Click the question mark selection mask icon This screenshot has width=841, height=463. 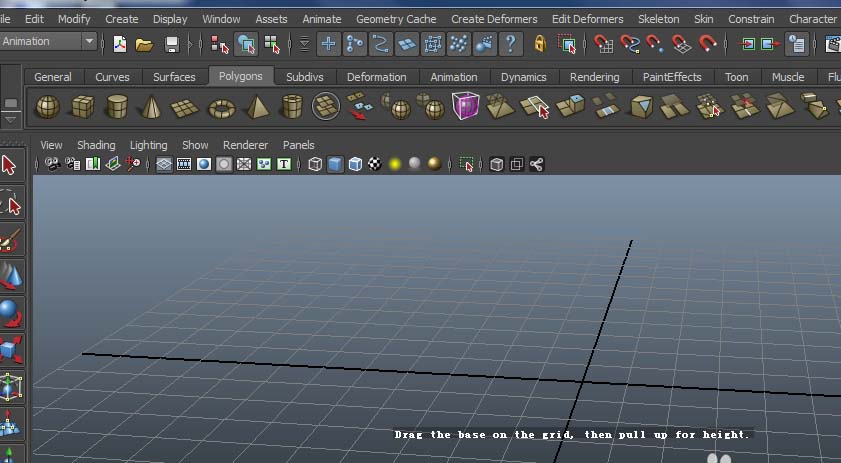(511, 44)
